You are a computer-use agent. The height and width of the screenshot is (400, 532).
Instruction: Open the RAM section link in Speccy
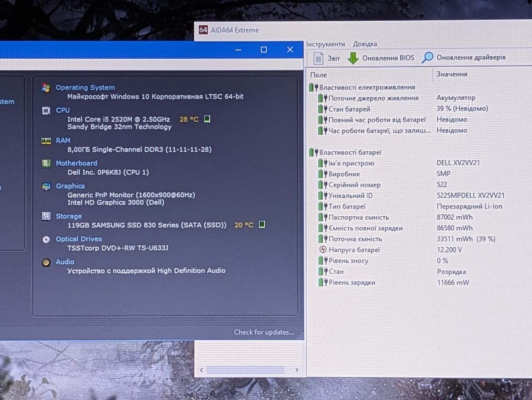pyautogui.click(x=63, y=141)
